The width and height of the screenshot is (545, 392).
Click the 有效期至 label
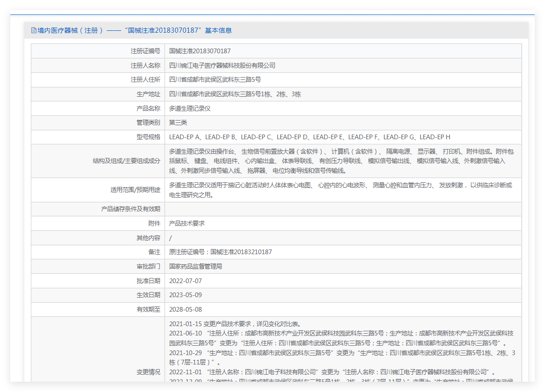tap(149, 310)
